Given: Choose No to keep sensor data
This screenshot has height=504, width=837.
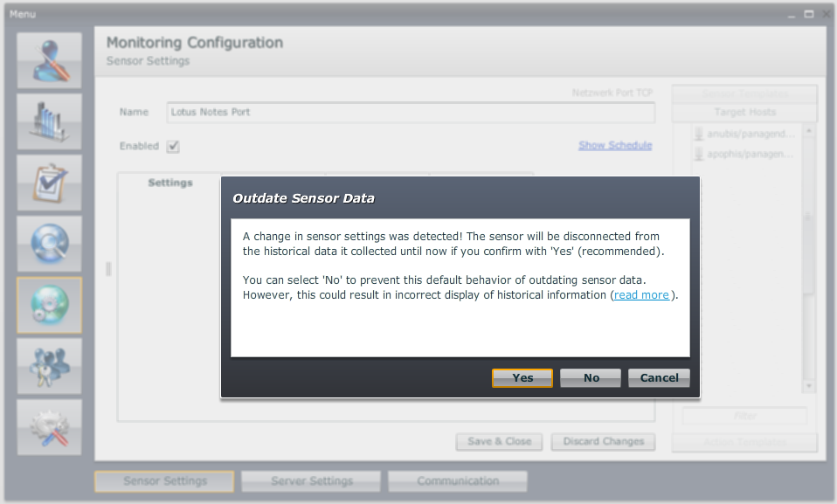Looking at the screenshot, I should tap(591, 378).
